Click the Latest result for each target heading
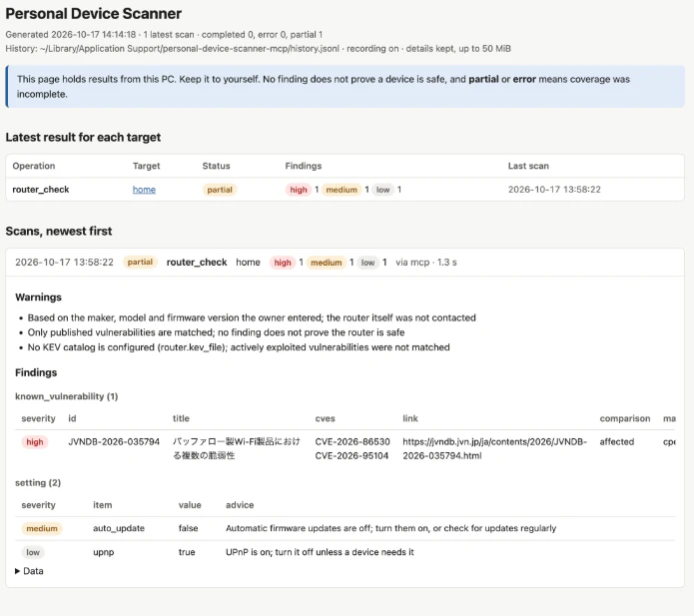The width and height of the screenshot is (694, 616). coord(83,137)
